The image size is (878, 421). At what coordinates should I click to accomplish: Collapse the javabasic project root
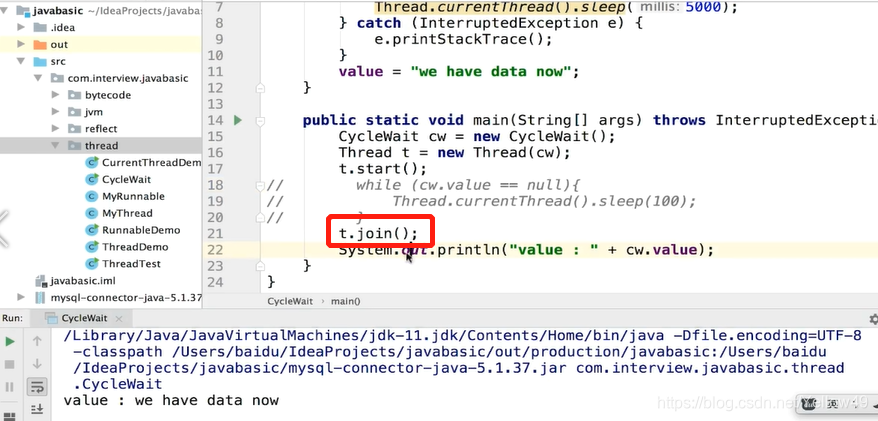coord(6,11)
